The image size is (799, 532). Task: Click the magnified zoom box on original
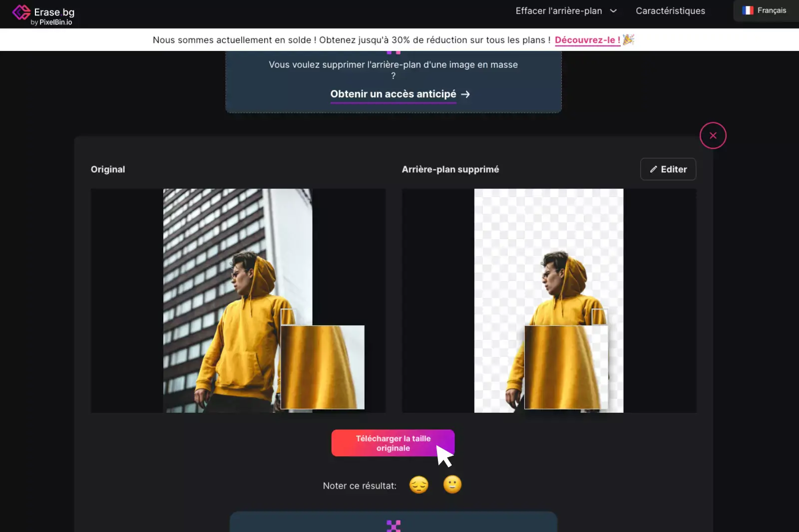(323, 367)
